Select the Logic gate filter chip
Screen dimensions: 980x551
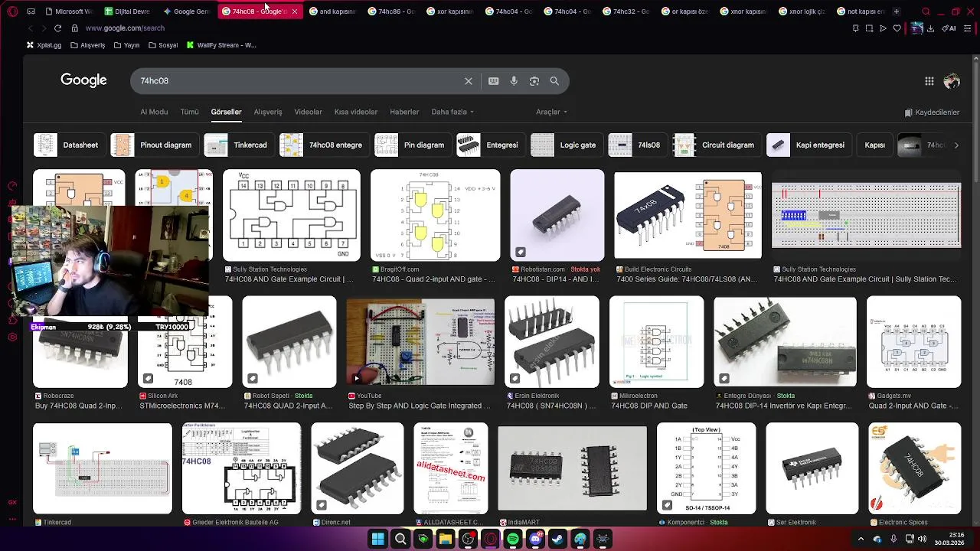pyautogui.click(x=566, y=145)
